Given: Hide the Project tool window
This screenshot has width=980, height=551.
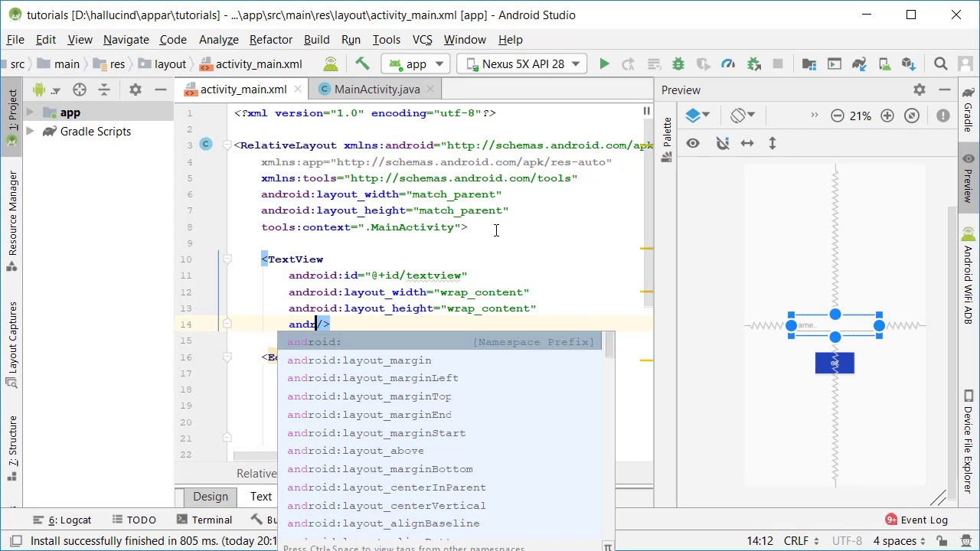Looking at the screenshot, I should click(161, 90).
